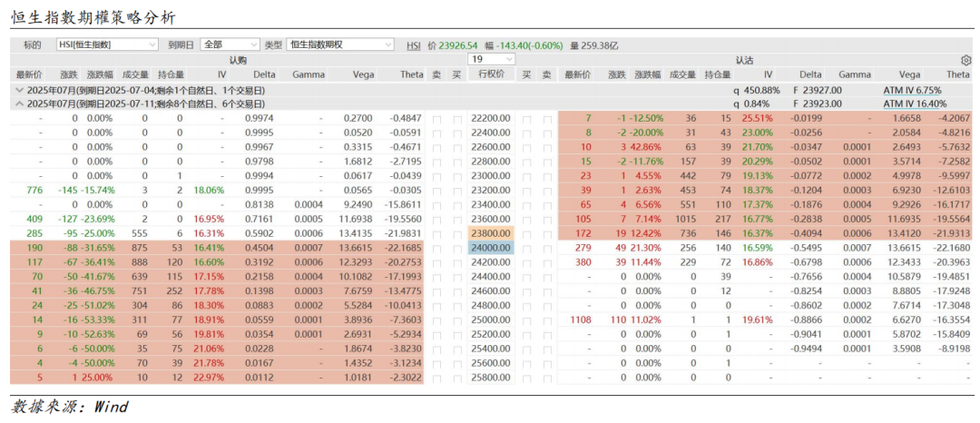Tick call-side 买 checkbox in 25800.00 row
The image size is (980, 423).
(457, 378)
